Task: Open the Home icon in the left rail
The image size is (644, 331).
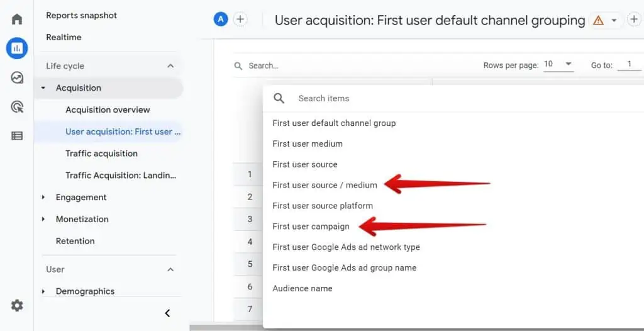Action: (17, 20)
